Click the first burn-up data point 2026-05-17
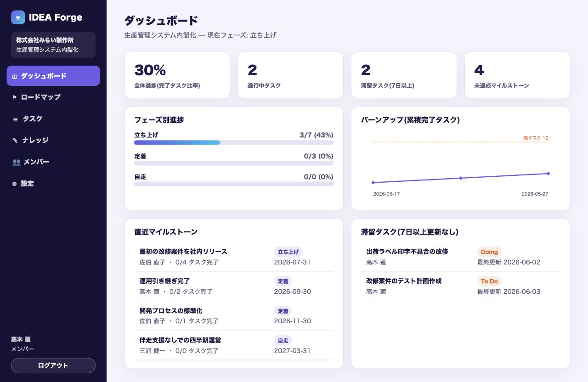The image size is (588, 382). pos(373,183)
